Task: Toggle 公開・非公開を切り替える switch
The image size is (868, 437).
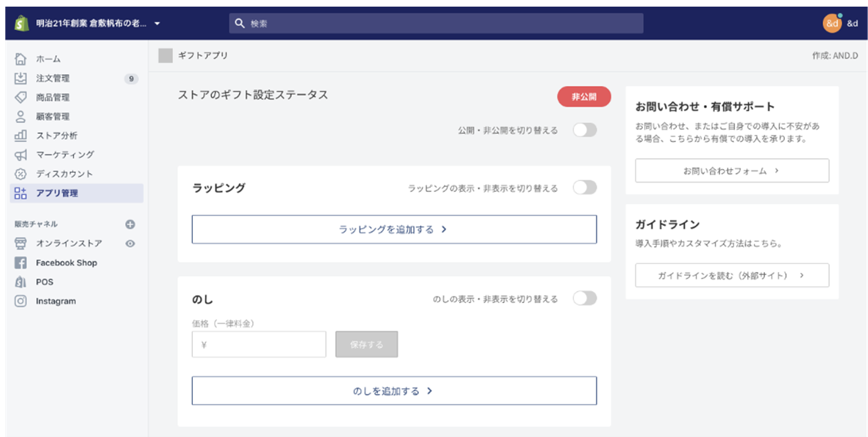Action: point(585,130)
